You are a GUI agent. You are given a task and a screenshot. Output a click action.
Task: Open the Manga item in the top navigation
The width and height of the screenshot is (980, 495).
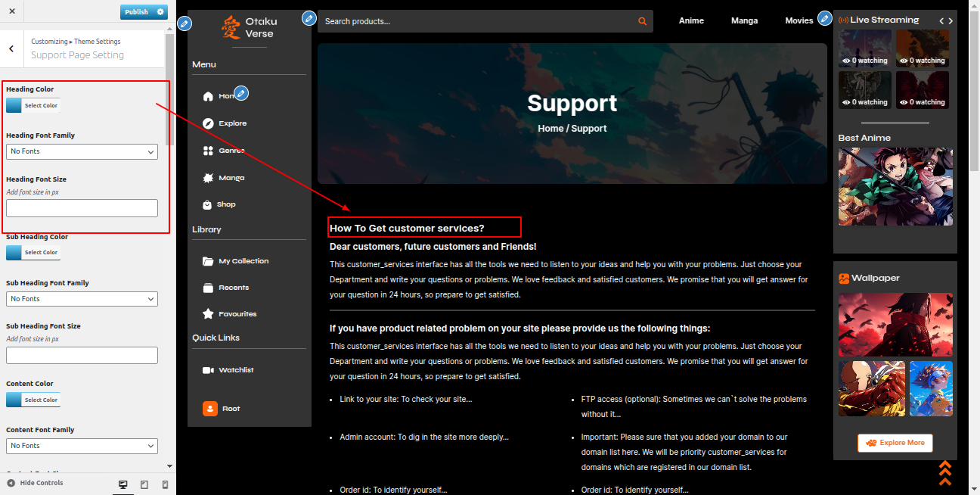click(x=744, y=20)
